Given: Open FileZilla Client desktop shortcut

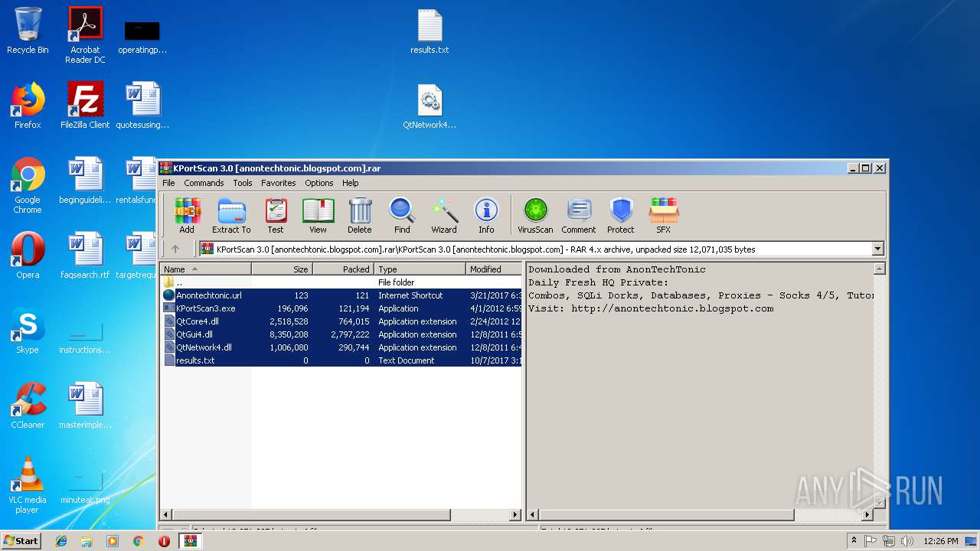Looking at the screenshot, I should [x=85, y=106].
